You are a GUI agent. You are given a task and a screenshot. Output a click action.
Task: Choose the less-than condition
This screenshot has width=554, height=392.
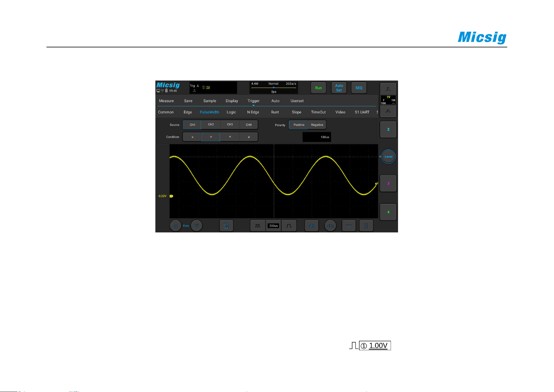[x=192, y=137]
